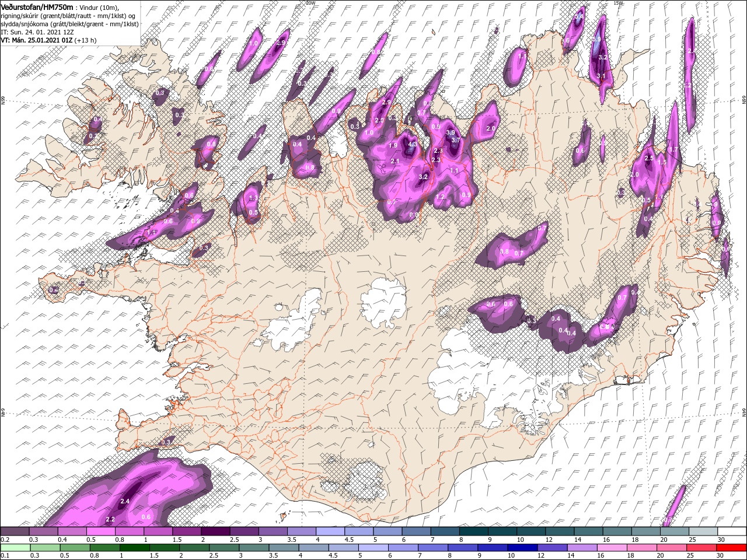This screenshot has height=560, width=747.
Task: Click the 3.7 snowfall value on the map
Action: click(456, 140)
